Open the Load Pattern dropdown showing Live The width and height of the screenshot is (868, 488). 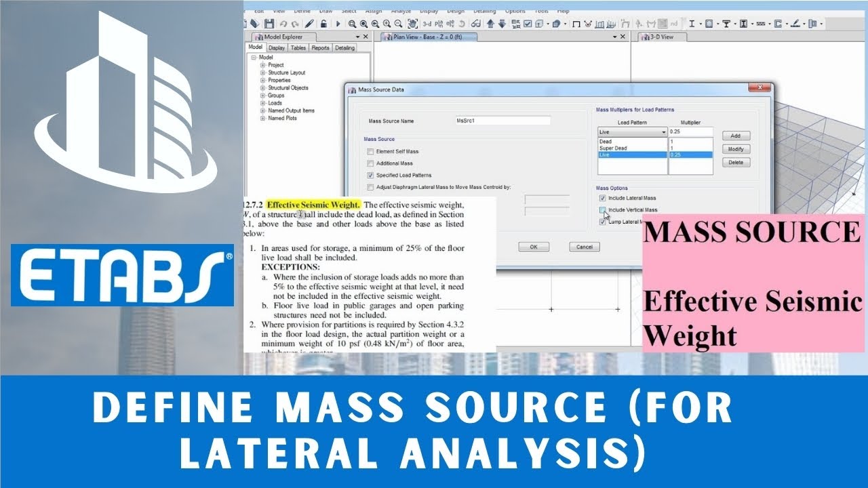coord(632,131)
